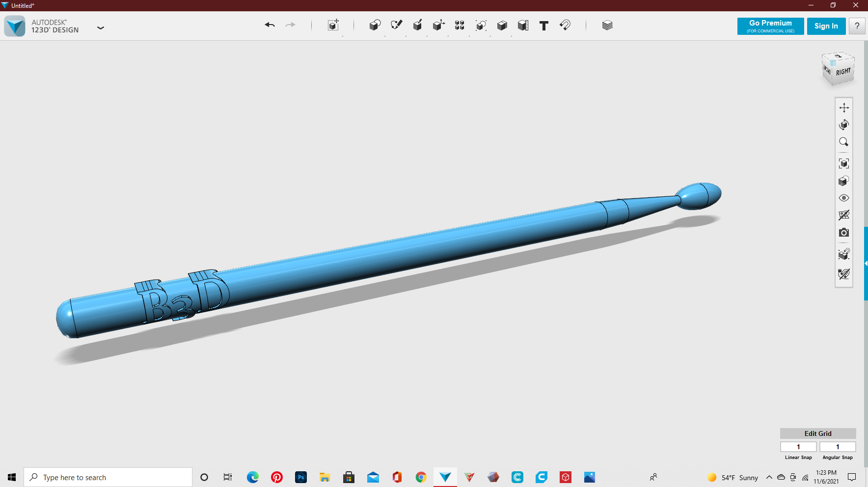Open the Windows Start menu
This screenshot has height=487, width=868.
click(12, 477)
